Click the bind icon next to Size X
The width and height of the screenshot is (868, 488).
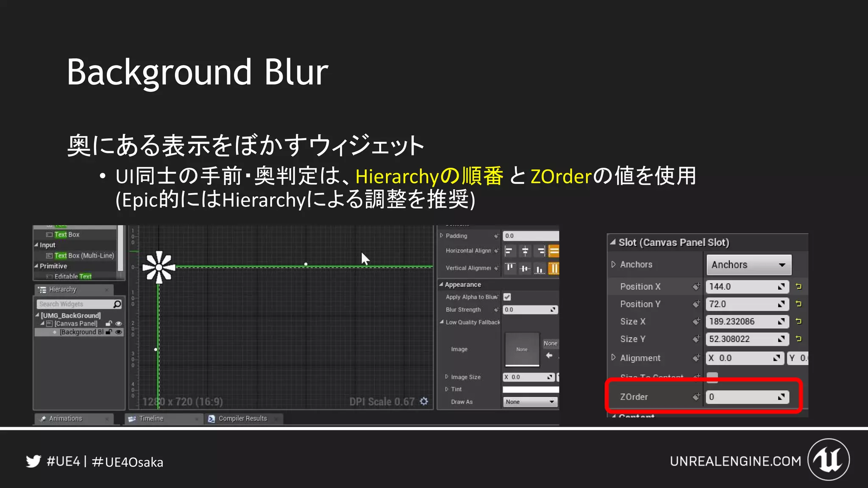click(x=696, y=321)
